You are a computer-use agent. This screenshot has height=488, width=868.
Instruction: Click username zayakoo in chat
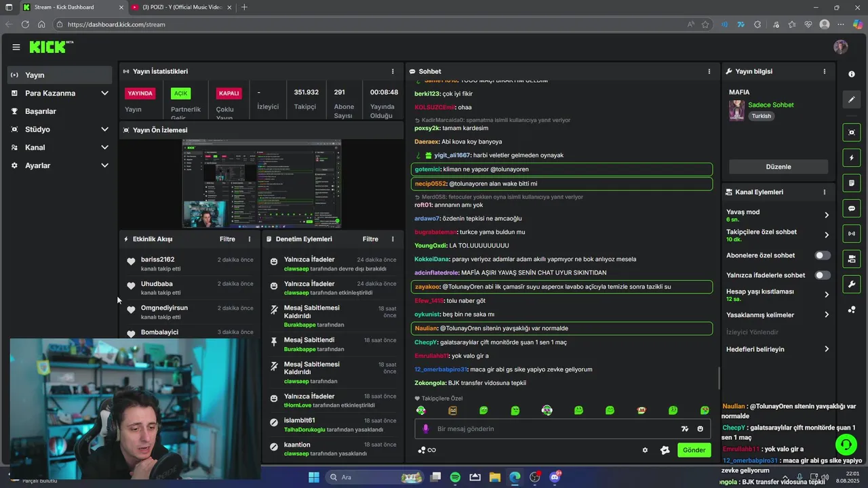[427, 287]
